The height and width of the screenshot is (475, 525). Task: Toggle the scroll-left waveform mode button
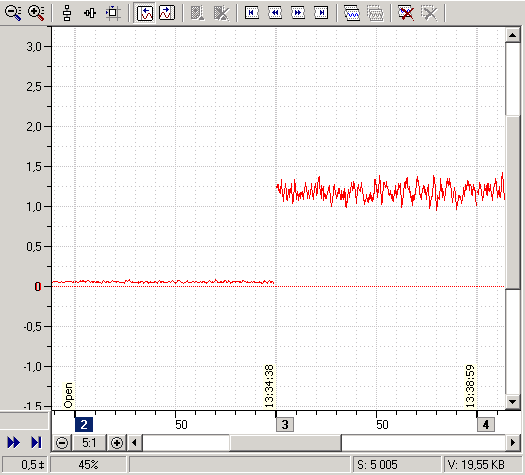click(x=145, y=13)
